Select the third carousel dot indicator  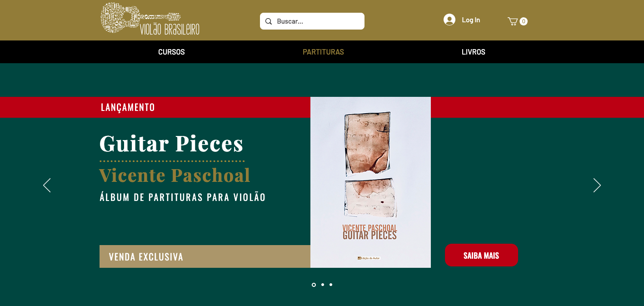pyautogui.click(x=331, y=285)
